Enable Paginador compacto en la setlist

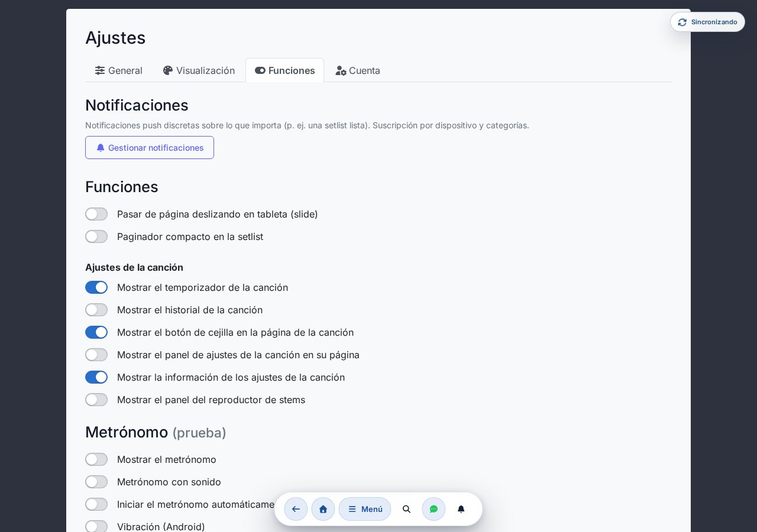pos(96,236)
